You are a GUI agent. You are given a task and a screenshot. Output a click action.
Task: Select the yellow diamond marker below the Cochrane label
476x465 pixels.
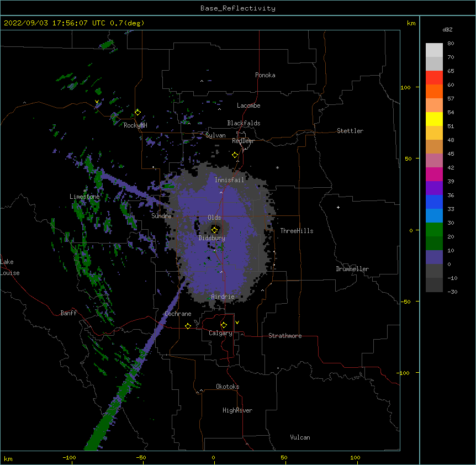188,326
